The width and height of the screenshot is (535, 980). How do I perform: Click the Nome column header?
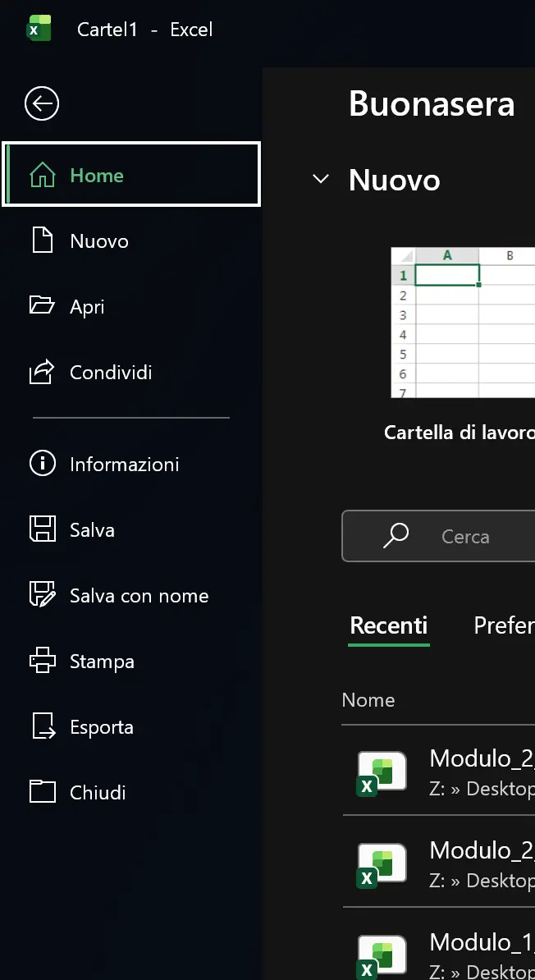tap(368, 699)
